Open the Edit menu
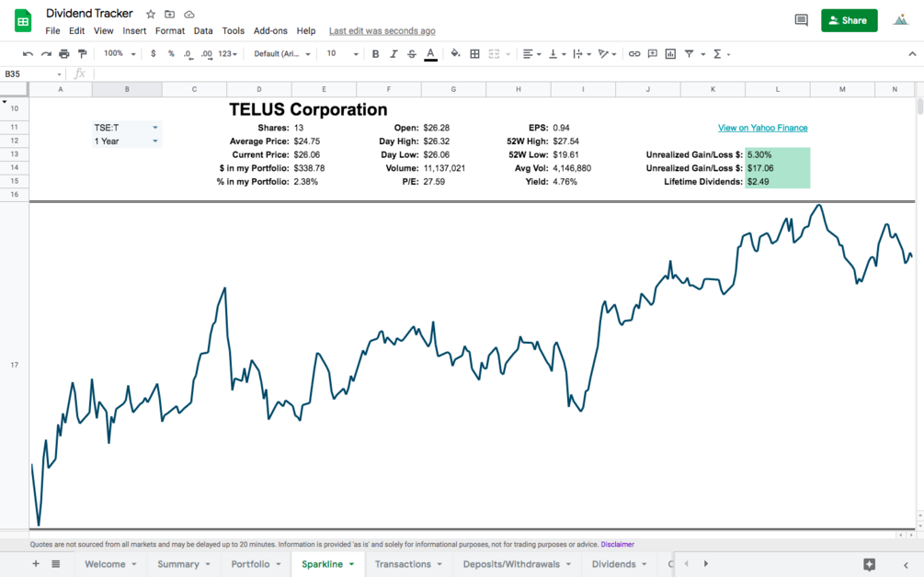 pyautogui.click(x=76, y=30)
